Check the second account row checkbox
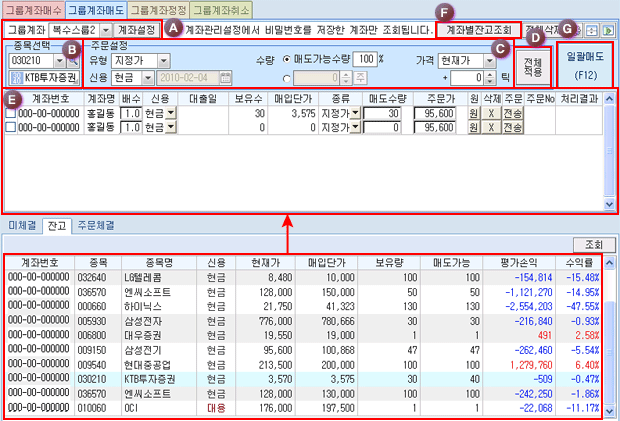This screenshot has height=421, width=620. click(10, 127)
